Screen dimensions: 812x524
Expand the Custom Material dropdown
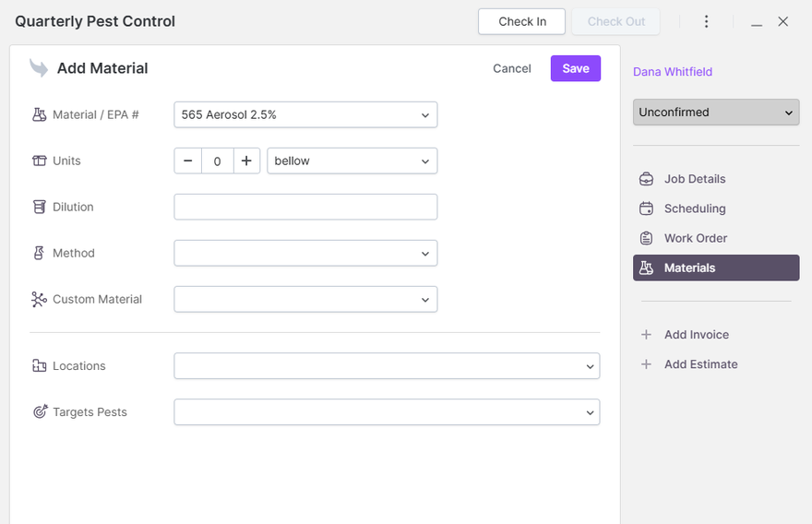pyautogui.click(x=305, y=299)
